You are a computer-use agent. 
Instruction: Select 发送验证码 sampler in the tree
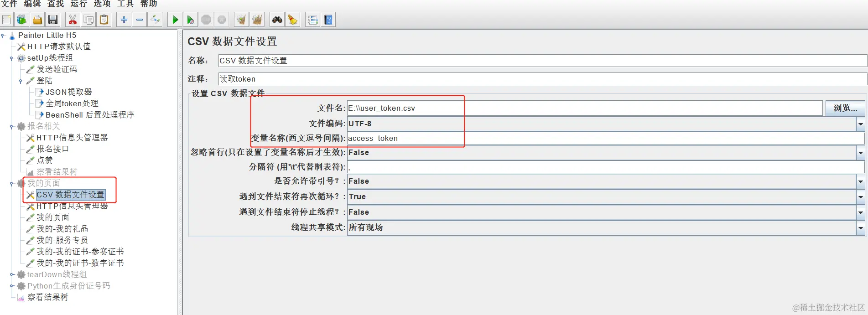pyautogui.click(x=57, y=69)
